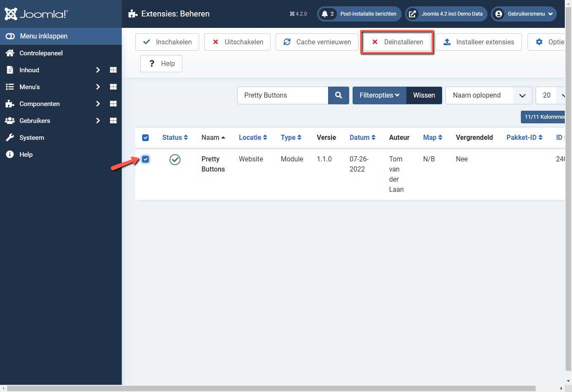Check the Pretty Buttons row checkbox
572x392 pixels.
tap(145, 159)
